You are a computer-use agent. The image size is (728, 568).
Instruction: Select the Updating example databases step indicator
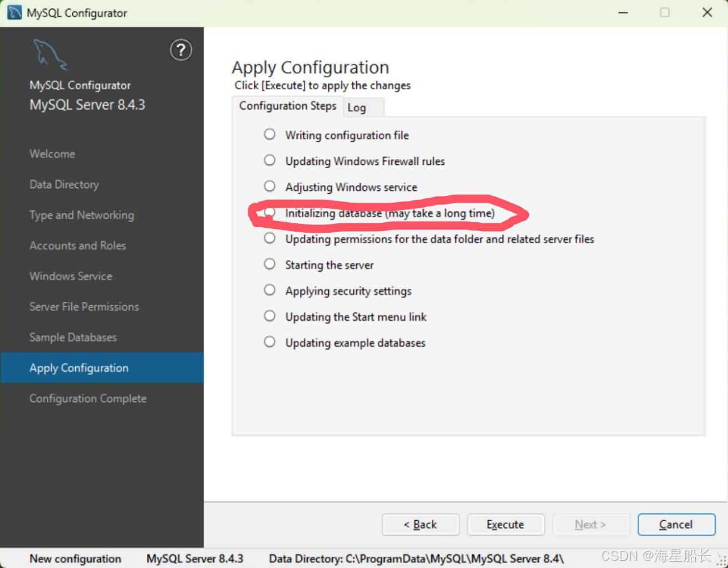(269, 342)
